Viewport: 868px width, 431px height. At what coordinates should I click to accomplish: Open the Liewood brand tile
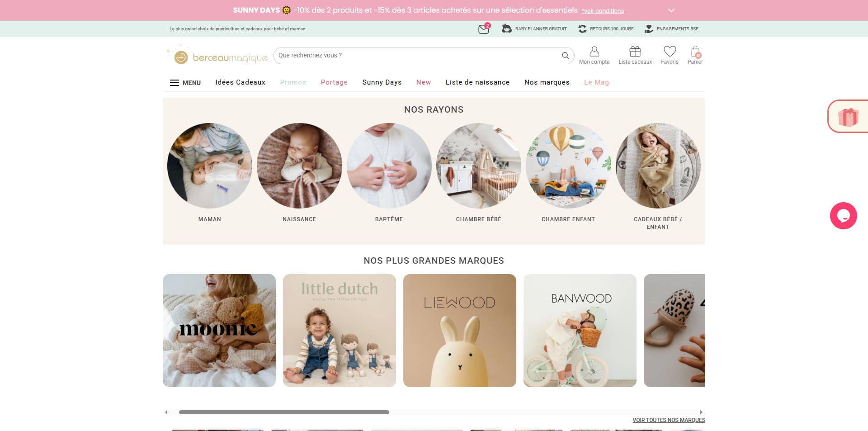(460, 331)
